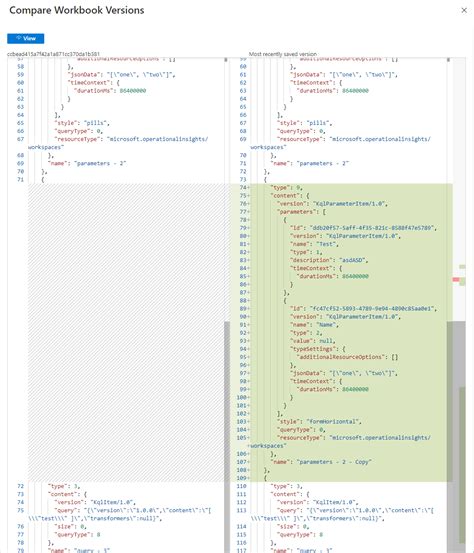Click line number 109+ in right gutter
Screen dimensions: 474x553
click(243, 478)
